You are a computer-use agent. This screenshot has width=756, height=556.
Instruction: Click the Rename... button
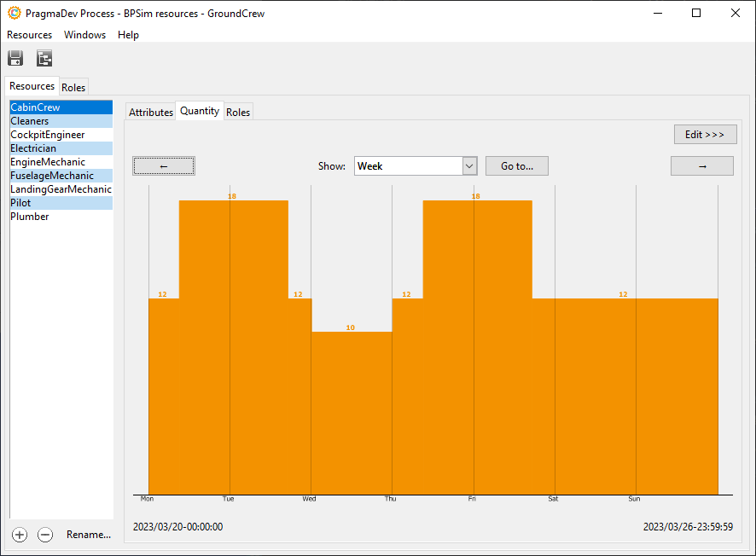(x=89, y=535)
